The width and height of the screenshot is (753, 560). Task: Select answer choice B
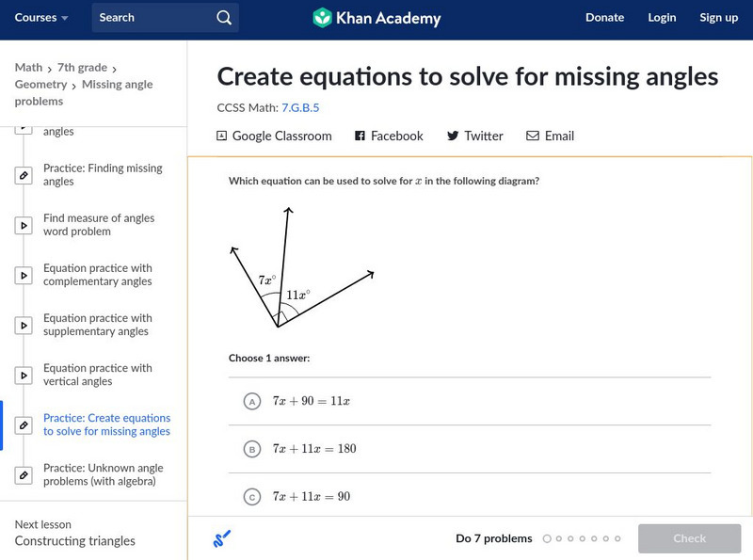tap(252, 449)
